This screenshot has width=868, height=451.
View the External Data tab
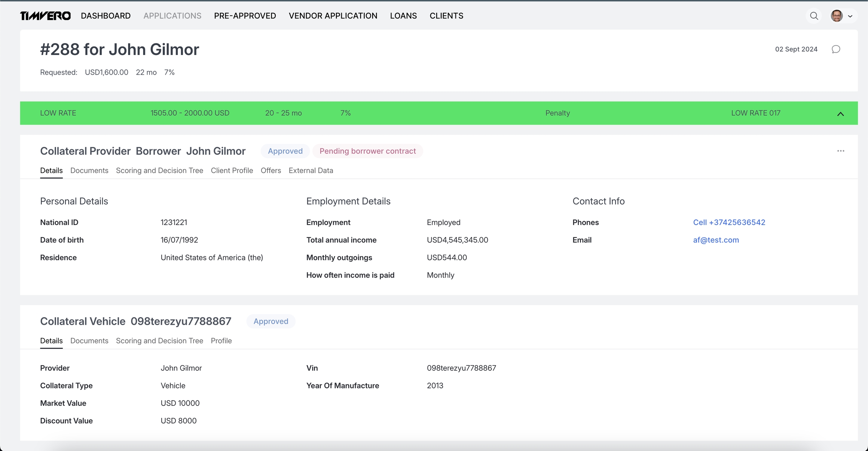point(310,171)
